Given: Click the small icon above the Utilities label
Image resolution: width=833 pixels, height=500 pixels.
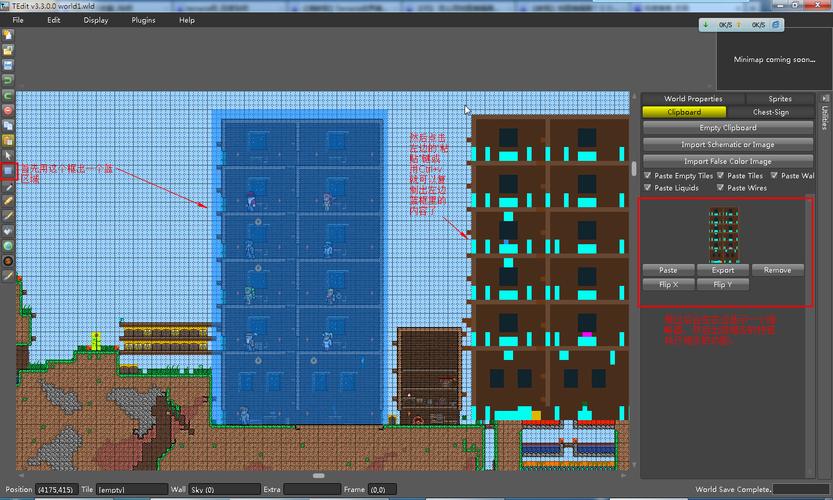Looking at the screenshot, I should coord(825,99).
